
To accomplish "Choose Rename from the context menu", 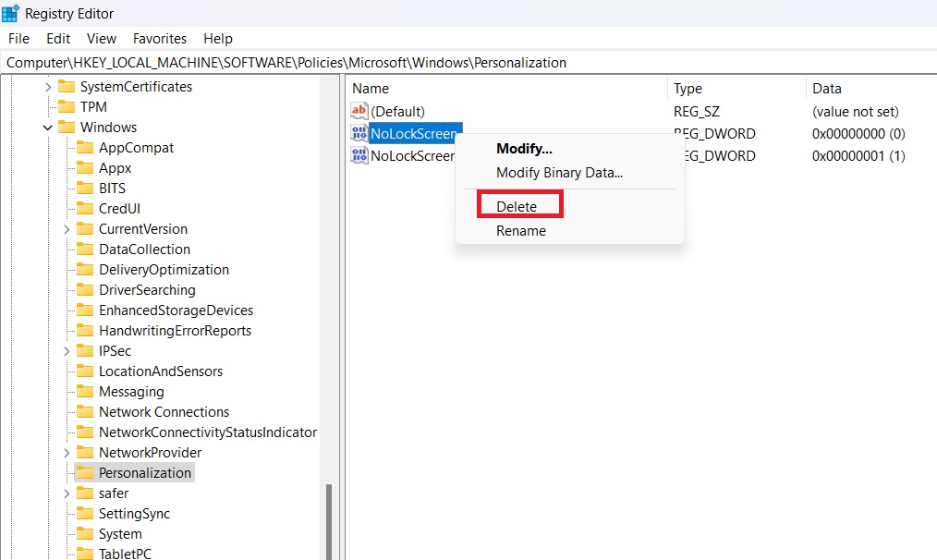I will point(521,231).
